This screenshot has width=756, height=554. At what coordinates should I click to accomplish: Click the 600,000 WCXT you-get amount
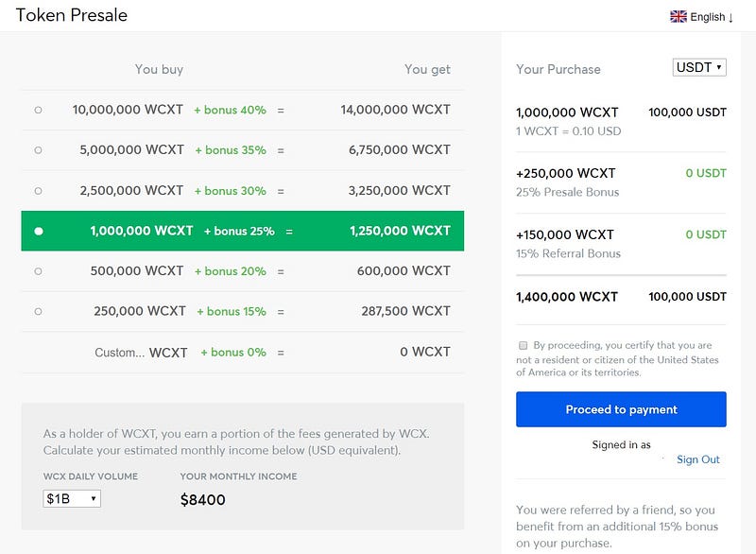[404, 271]
